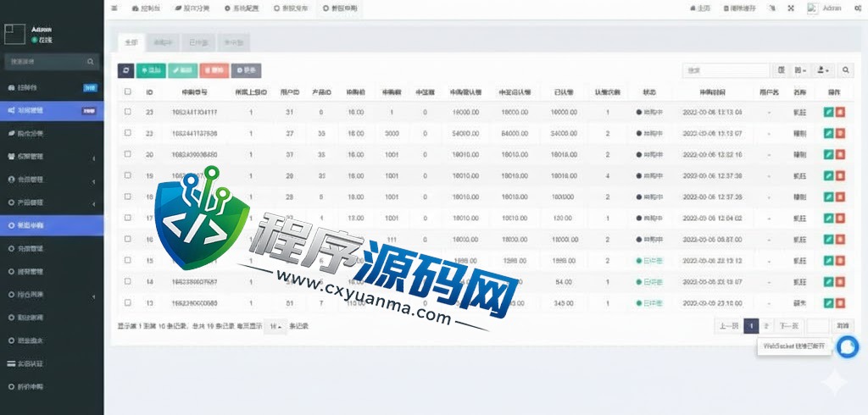Click the gray More toolbar button
Image resolution: width=868 pixels, height=415 pixels.
click(x=247, y=70)
